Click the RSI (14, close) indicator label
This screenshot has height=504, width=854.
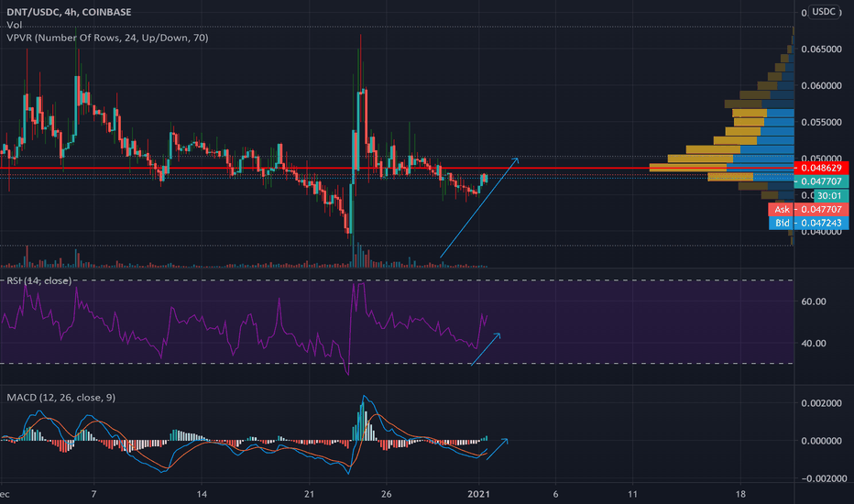click(38, 280)
